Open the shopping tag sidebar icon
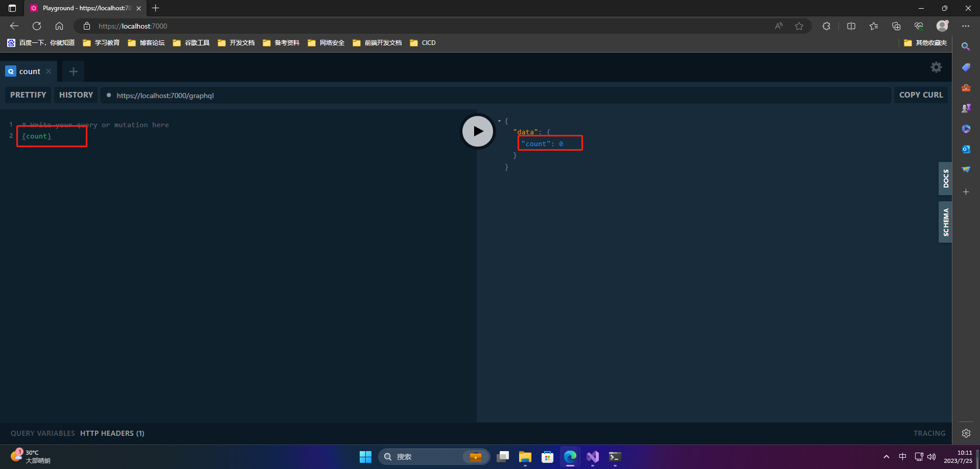Viewport: 980px width, 469px height. [x=966, y=67]
